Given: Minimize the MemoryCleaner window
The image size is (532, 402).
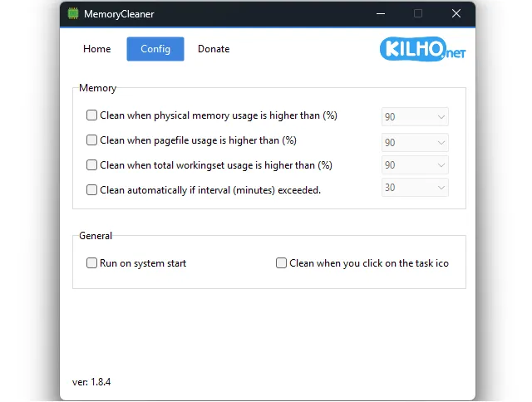Looking at the screenshot, I should coord(381,14).
